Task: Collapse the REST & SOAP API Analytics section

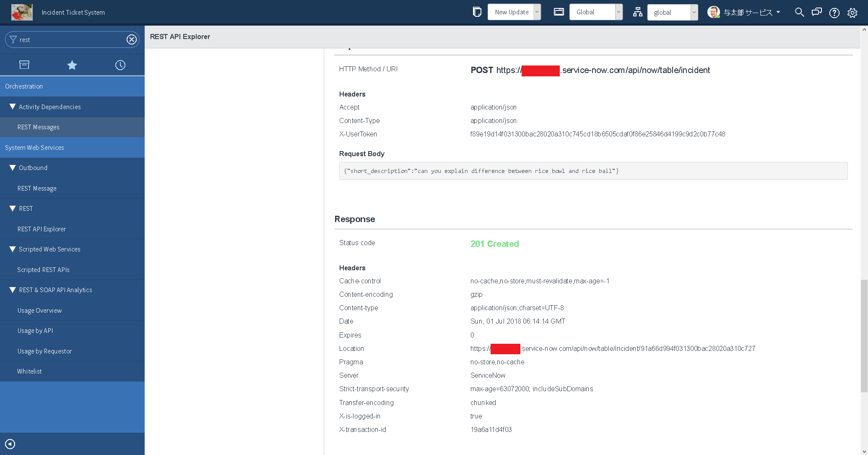Action: (12, 290)
